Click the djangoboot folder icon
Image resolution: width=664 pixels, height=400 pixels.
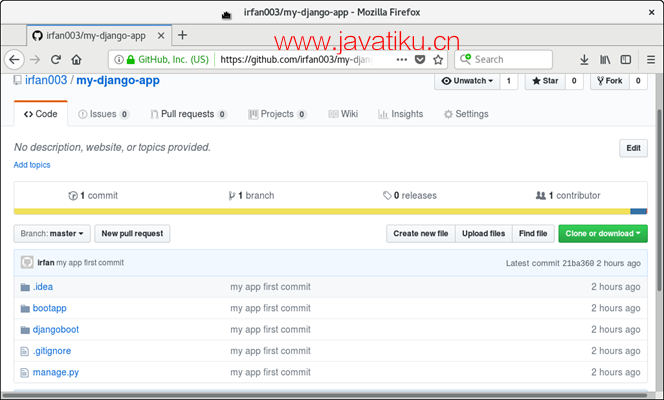point(25,330)
